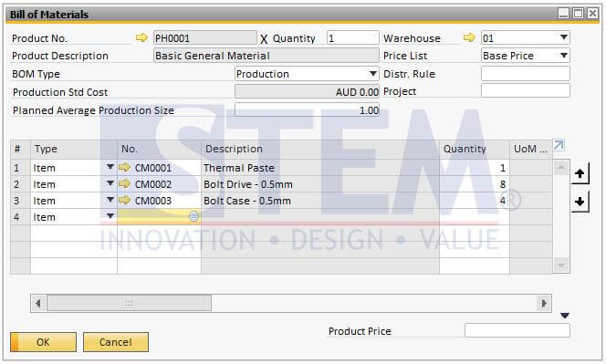Click table vertical scrollbar down arrow
Image resolution: width=606 pixels, height=364 pixels.
point(560,265)
